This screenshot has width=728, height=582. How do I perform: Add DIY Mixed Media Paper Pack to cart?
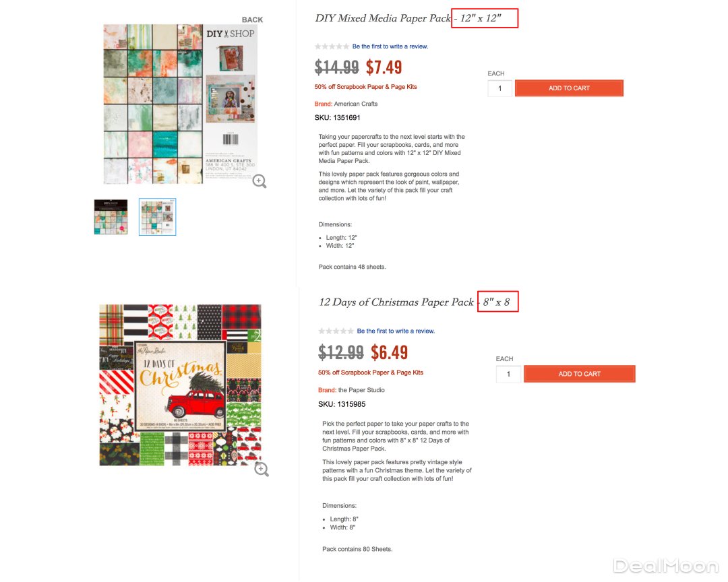569,88
